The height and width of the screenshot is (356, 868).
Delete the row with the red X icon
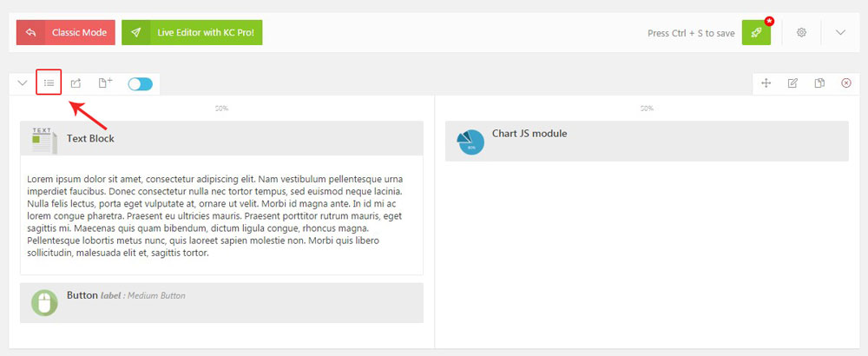pos(846,83)
